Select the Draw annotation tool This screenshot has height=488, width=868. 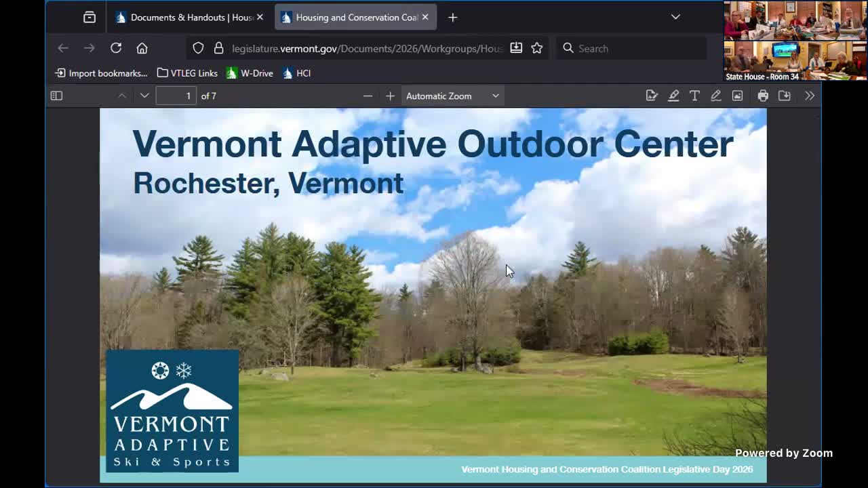716,95
